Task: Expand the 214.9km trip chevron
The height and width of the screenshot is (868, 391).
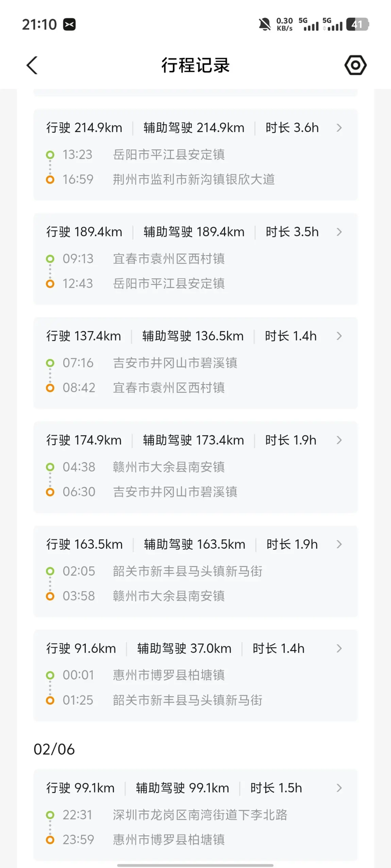Action: 339,128
